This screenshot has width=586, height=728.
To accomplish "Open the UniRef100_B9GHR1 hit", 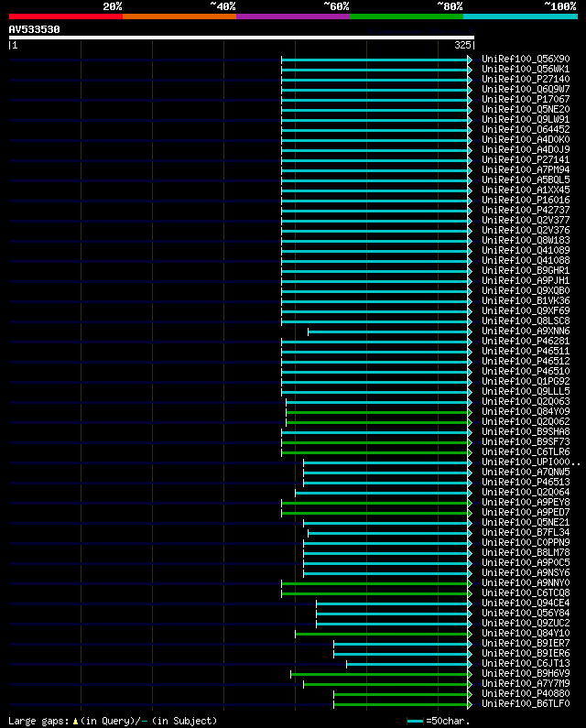I will [x=526, y=271].
